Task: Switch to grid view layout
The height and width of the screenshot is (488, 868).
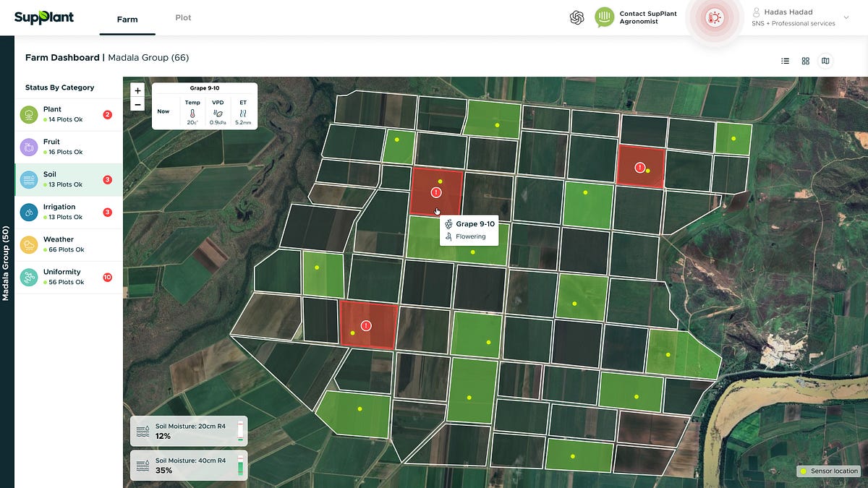Action: tap(805, 61)
